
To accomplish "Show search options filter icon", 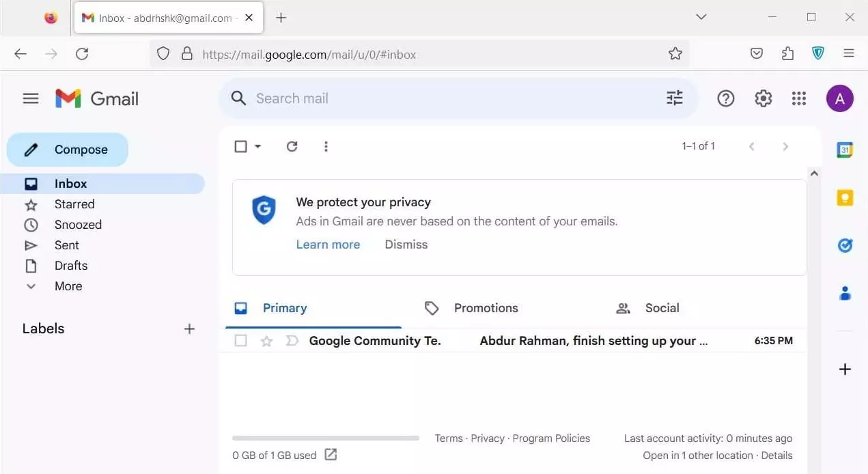I will pos(674,98).
